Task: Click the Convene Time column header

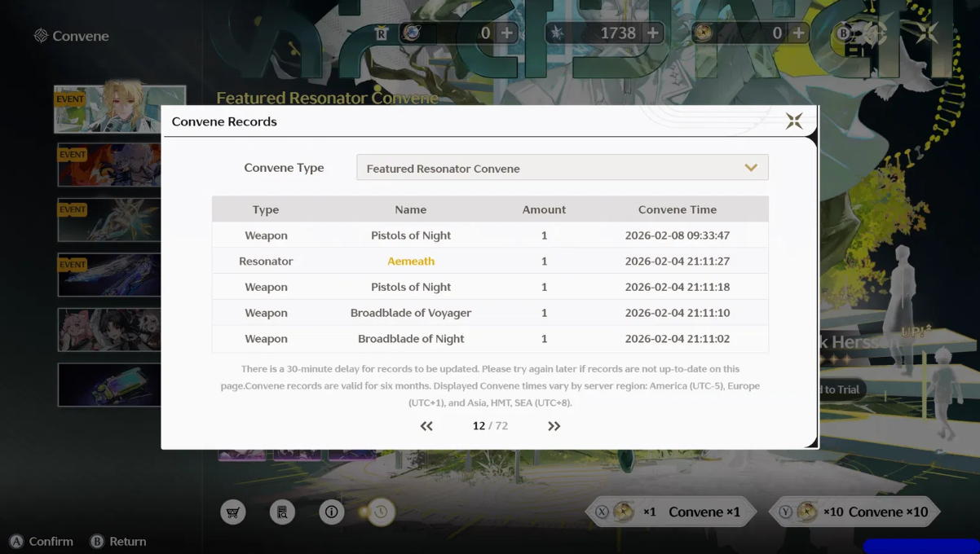Action: pyautogui.click(x=677, y=209)
